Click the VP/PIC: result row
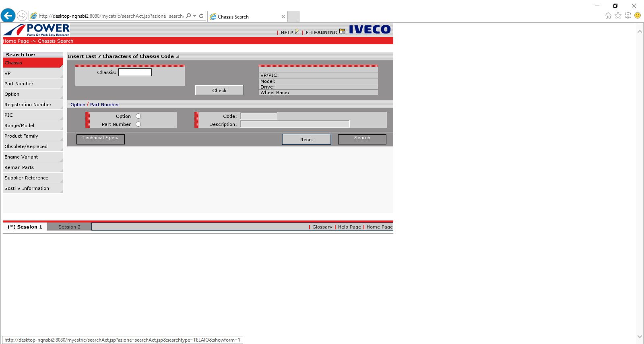 [x=318, y=75]
